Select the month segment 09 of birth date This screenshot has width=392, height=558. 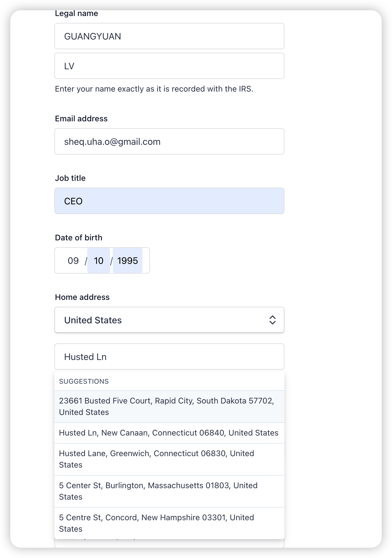73,261
